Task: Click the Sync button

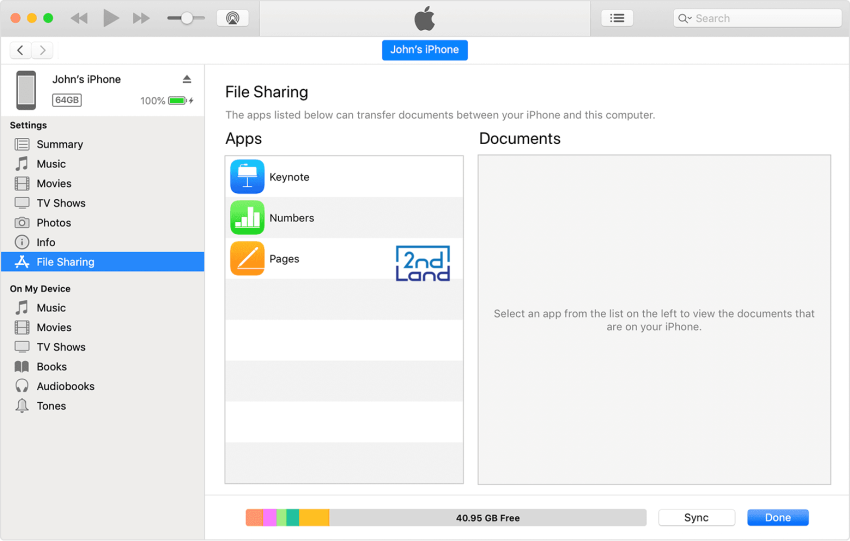Action: [x=697, y=517]
